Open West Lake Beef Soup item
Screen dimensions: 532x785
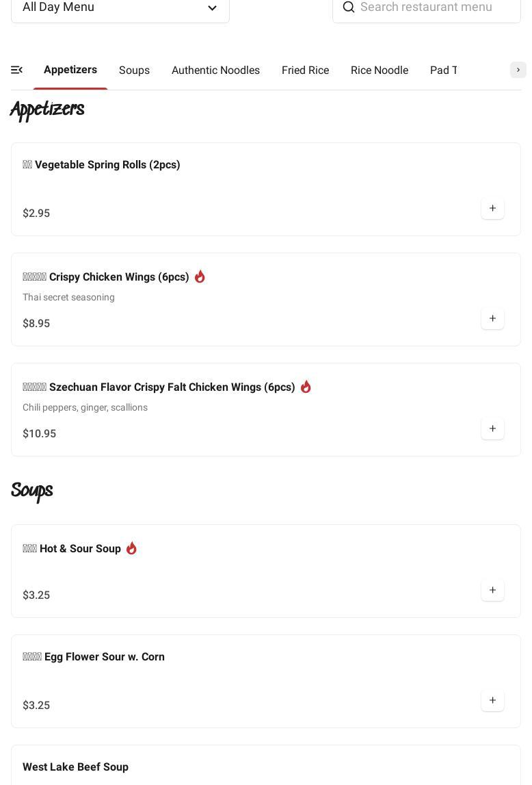[75, 767]
